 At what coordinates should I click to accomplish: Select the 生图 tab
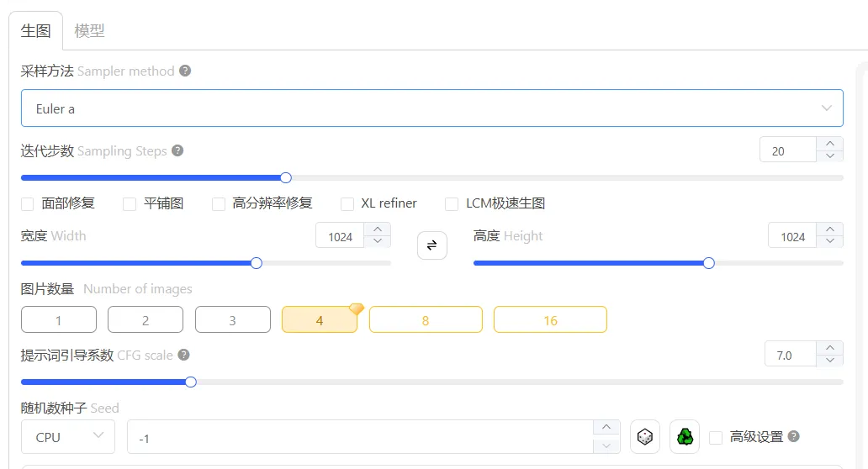[35, 31]
